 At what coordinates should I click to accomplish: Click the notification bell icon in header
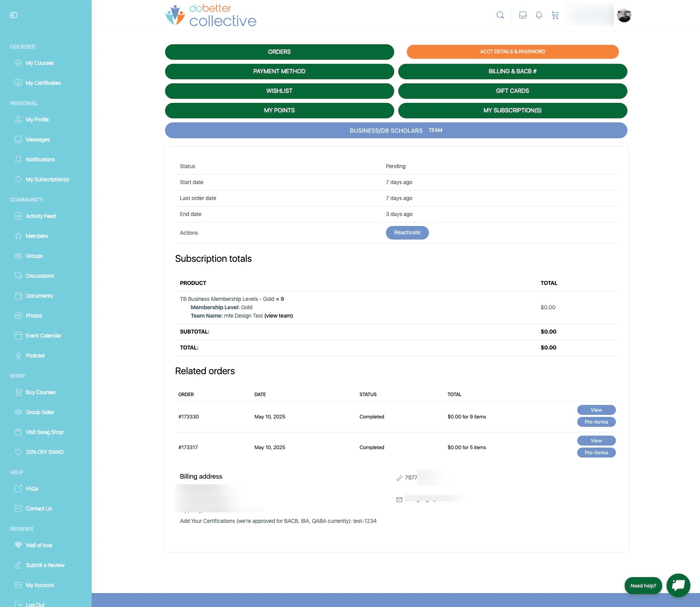539,15
